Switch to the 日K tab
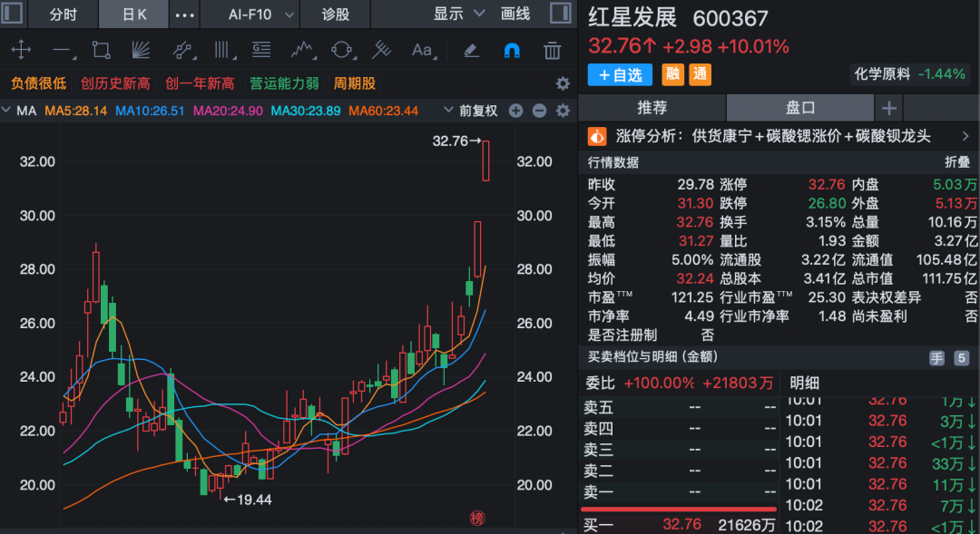 133,15
